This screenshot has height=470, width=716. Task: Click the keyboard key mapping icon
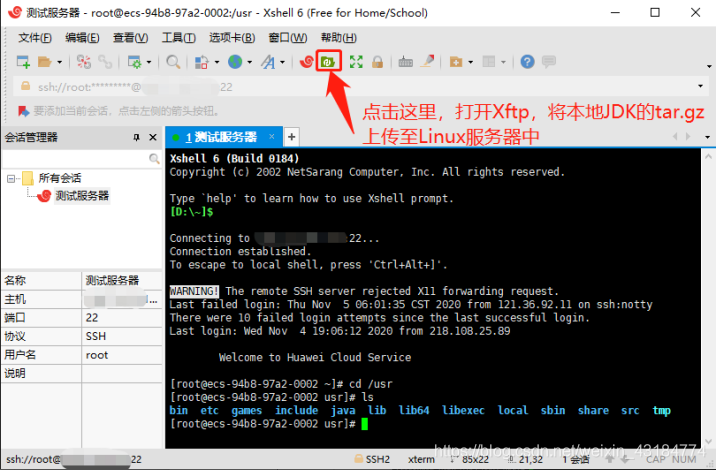(405, 62)
